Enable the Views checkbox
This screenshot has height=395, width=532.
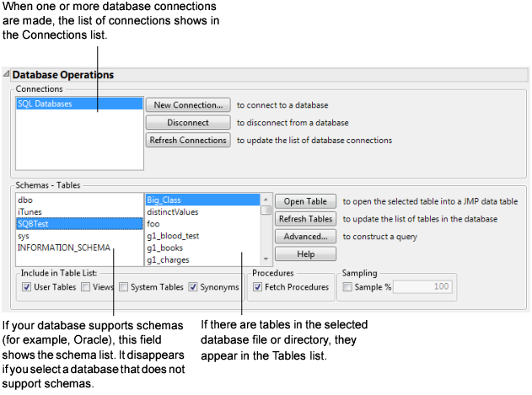point(85,287)
